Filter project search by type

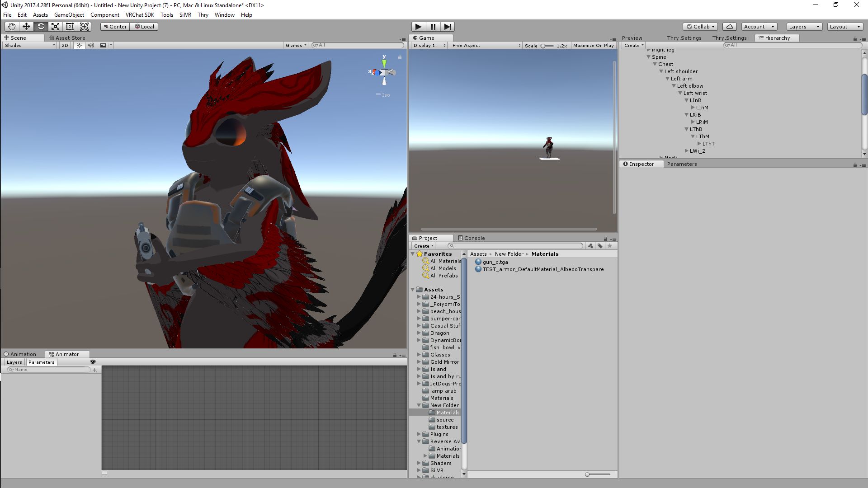pos(590,246)
